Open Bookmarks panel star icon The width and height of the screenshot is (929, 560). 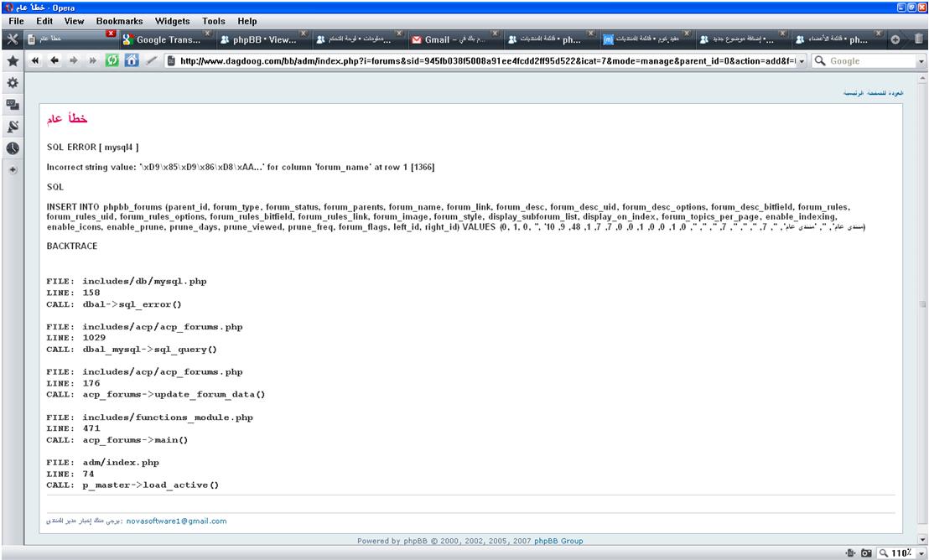pyautogui.click(x=13, y=62)
